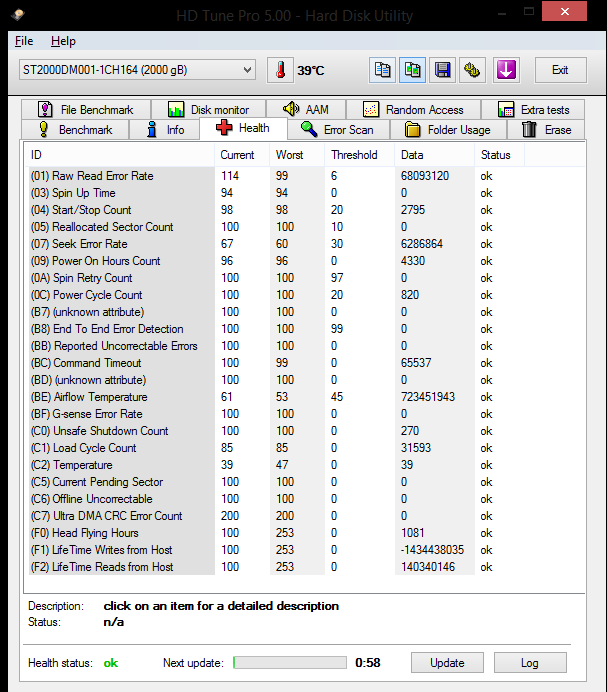Sort by the Current column header

coord(242,155)
